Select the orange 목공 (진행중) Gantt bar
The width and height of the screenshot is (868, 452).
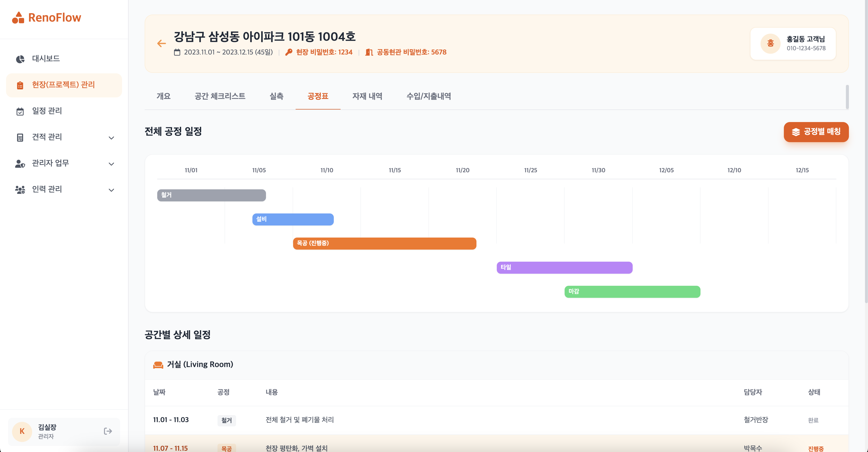(x=385, y=244)
